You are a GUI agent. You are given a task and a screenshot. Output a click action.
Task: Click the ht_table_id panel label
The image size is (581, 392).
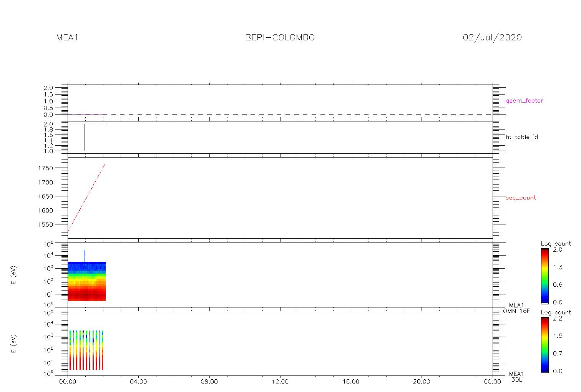coord(522,137)
